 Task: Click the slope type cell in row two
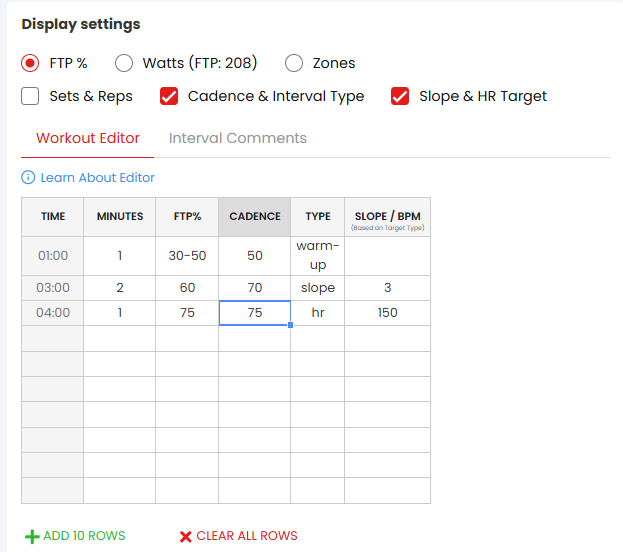tap(317, 288)
